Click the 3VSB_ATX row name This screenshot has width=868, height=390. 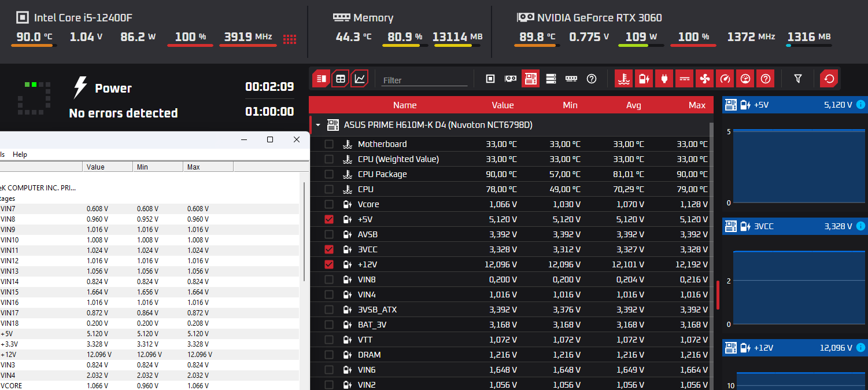pyautogui.click(x=377, y=310)
